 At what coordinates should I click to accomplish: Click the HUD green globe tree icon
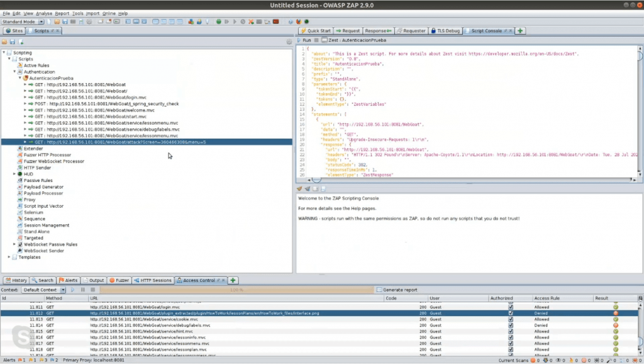coord(19,174)
